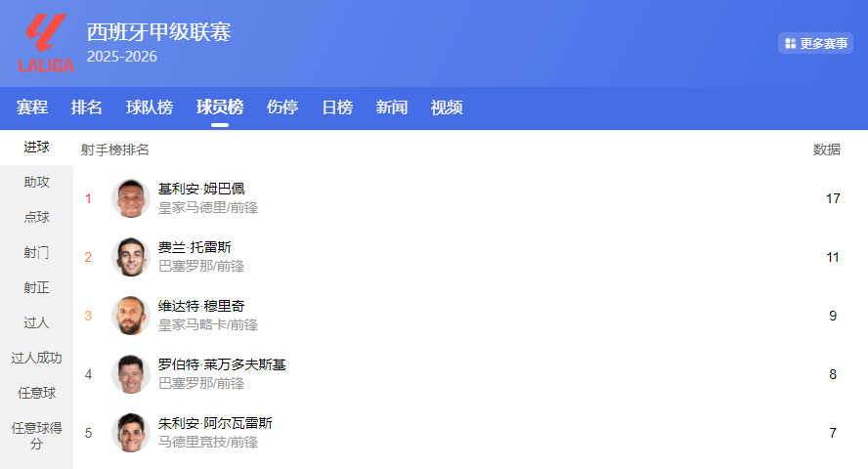Click the 射手榜排名 header
The height and width of the screenshot is (469, 868).
tap(114, 149)
